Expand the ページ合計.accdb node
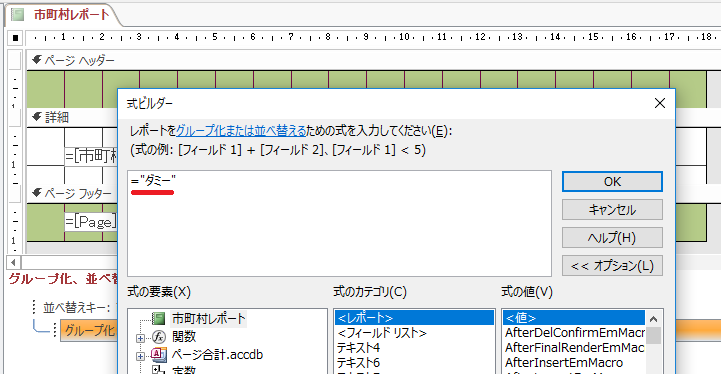Image resolution: width=721 pixels, height=374 pixels. coord(140,356)
